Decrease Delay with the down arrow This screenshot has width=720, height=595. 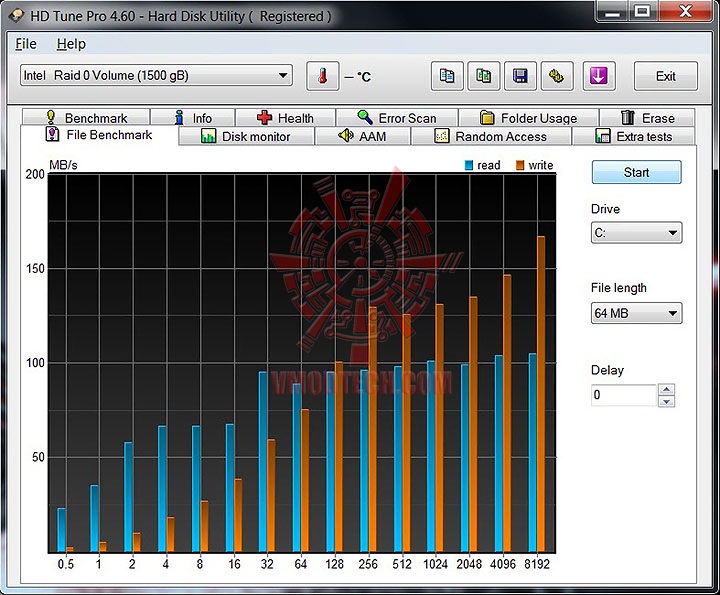coord(667,401)
